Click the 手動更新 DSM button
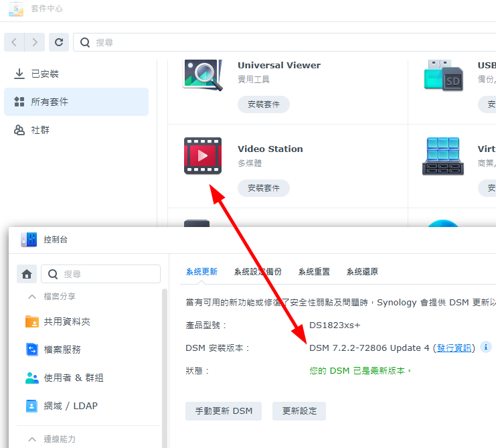 pyautogui.click(x=224, y=411)
